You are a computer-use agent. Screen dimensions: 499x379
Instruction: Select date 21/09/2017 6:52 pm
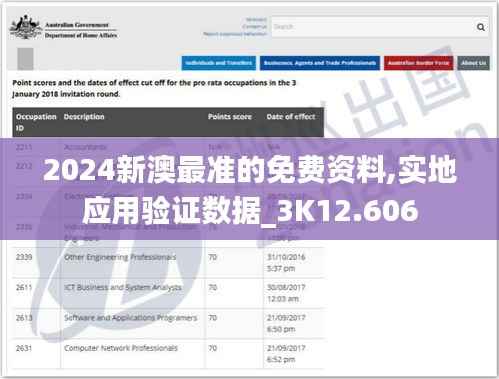[286, 354]
